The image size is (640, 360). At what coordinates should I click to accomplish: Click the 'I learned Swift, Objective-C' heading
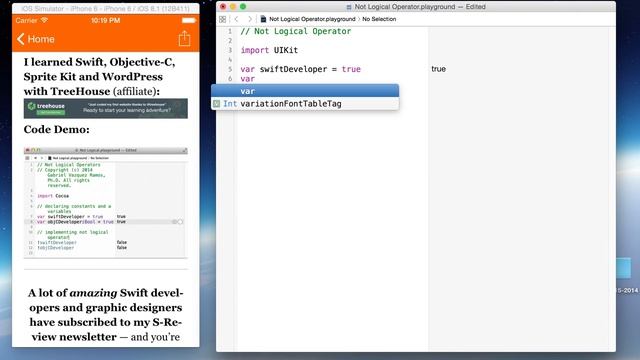click(100, 77)
